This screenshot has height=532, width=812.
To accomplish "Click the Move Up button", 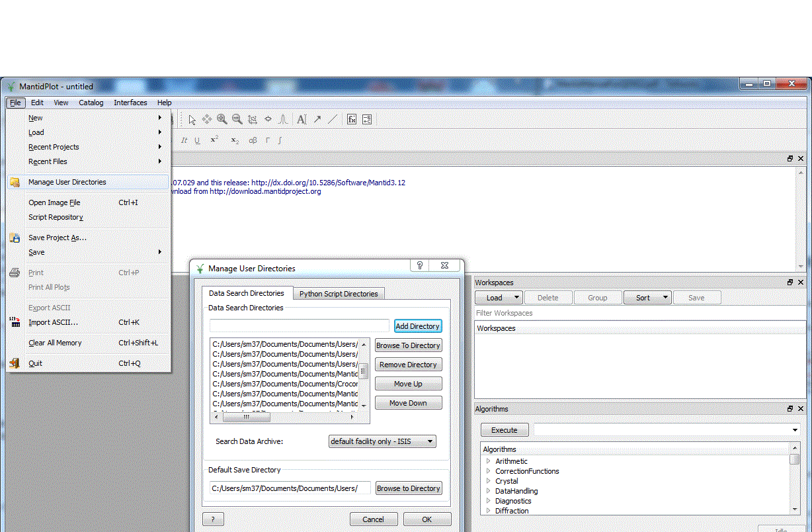I will click(x=408, y=384).
